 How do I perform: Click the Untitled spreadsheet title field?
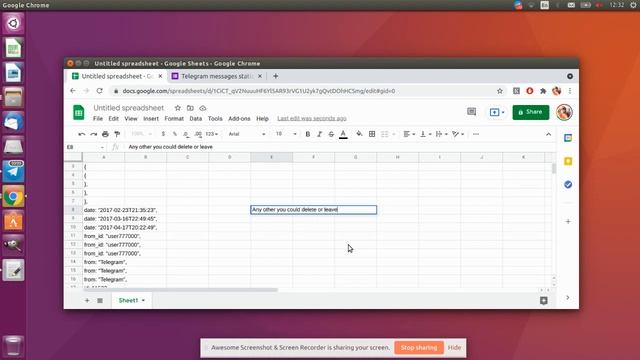point(129,108)
